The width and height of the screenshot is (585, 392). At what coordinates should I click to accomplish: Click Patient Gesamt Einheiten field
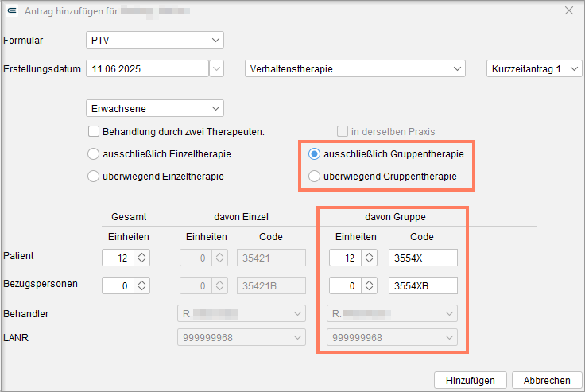click(118, 258)
